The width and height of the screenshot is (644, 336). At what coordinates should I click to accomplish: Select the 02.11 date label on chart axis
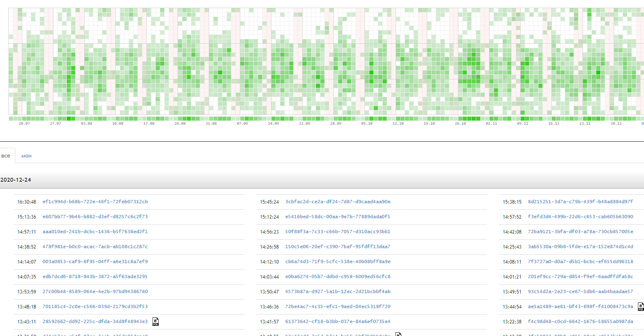[x=491, y=123]
